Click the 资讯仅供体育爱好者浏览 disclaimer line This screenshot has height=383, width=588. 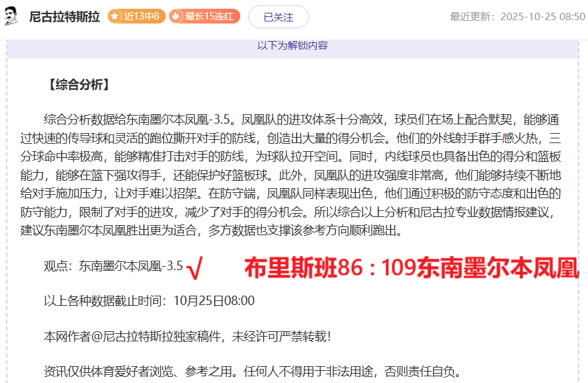(x=252, y=372)
